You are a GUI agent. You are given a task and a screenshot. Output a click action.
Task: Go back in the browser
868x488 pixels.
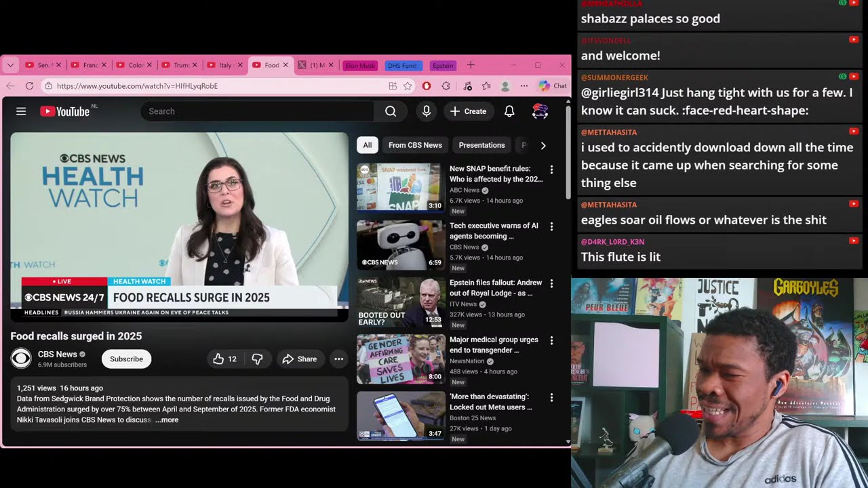(10, 86)
